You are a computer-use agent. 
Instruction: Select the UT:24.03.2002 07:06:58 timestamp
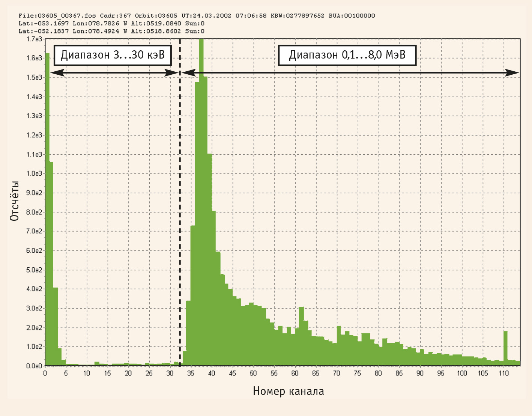[x=224, y=16]
